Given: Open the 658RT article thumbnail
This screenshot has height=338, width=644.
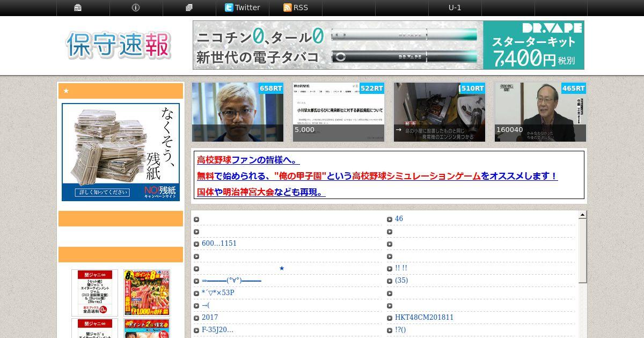Looking at the screenshot, I should point(238,112).
